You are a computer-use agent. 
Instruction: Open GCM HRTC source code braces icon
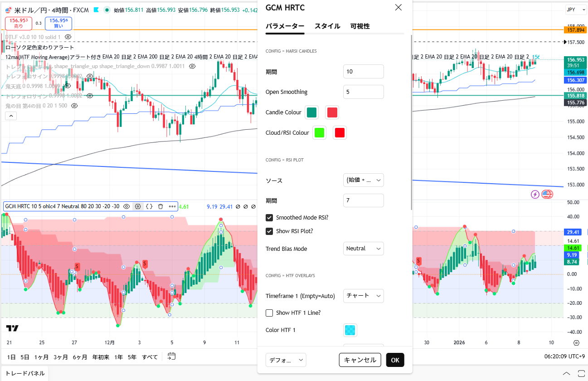point(149,206)
